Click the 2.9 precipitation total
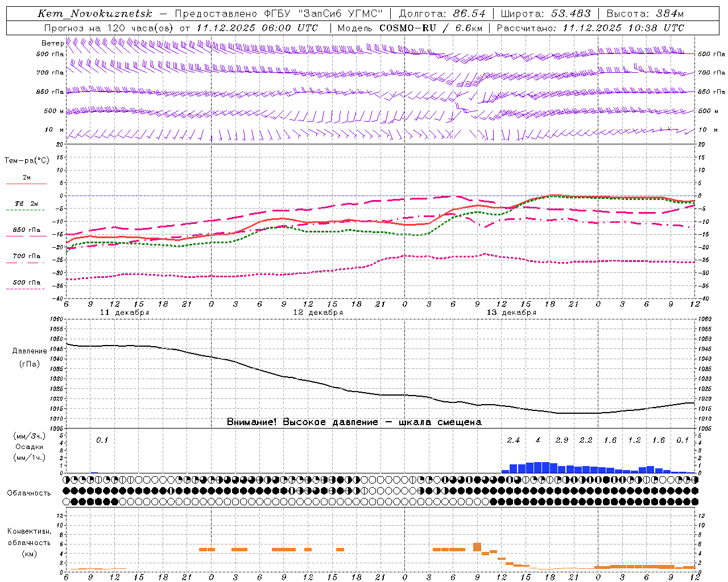 click(x=562, y=440)
